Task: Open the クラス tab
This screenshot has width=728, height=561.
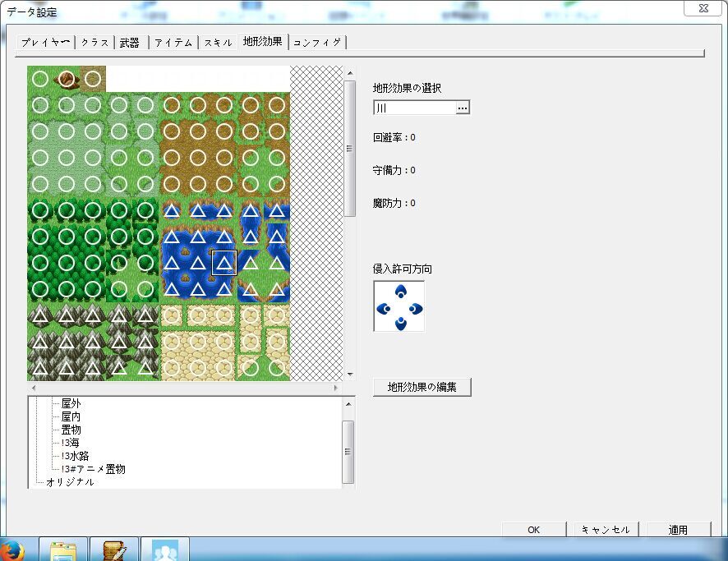Action: (x=94, y=42)
